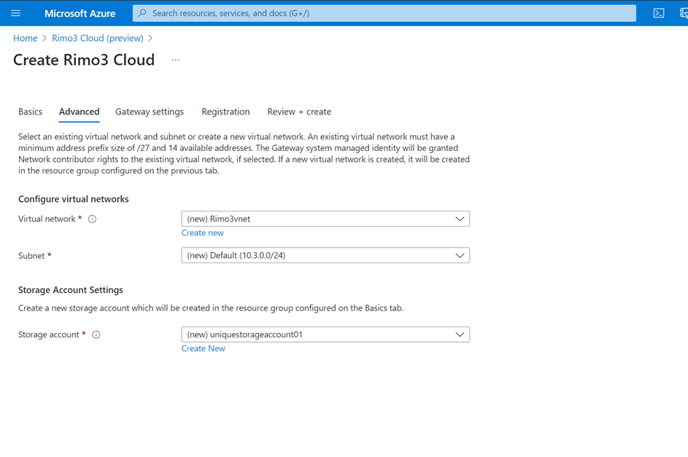Open the hamburger portal menu

tap(16, 13)
